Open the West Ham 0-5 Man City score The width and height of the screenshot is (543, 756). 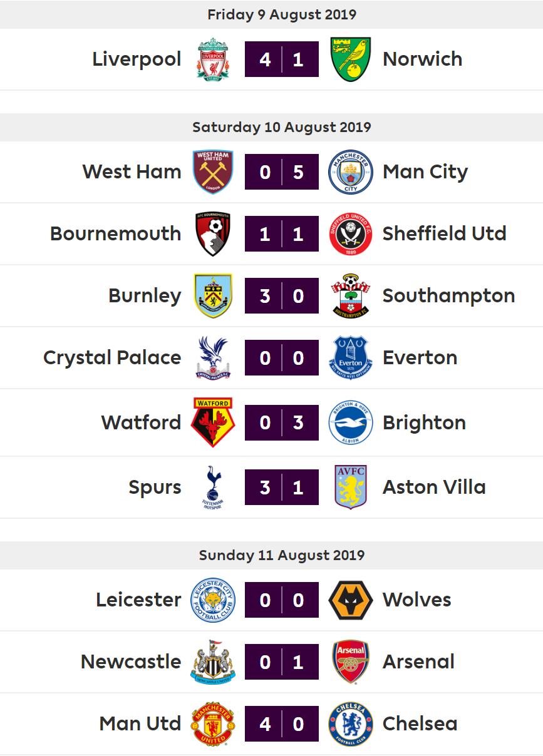coord(282,171)
